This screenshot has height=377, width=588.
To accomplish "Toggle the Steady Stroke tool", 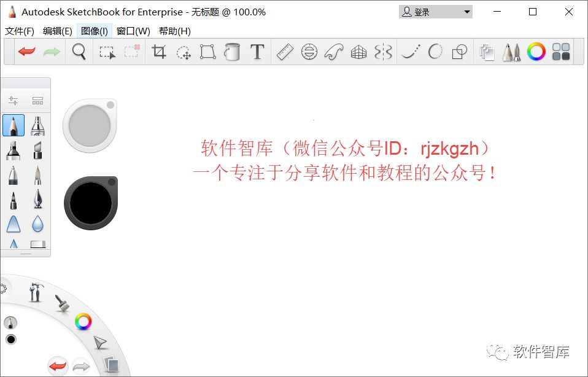I will (411, 52).
